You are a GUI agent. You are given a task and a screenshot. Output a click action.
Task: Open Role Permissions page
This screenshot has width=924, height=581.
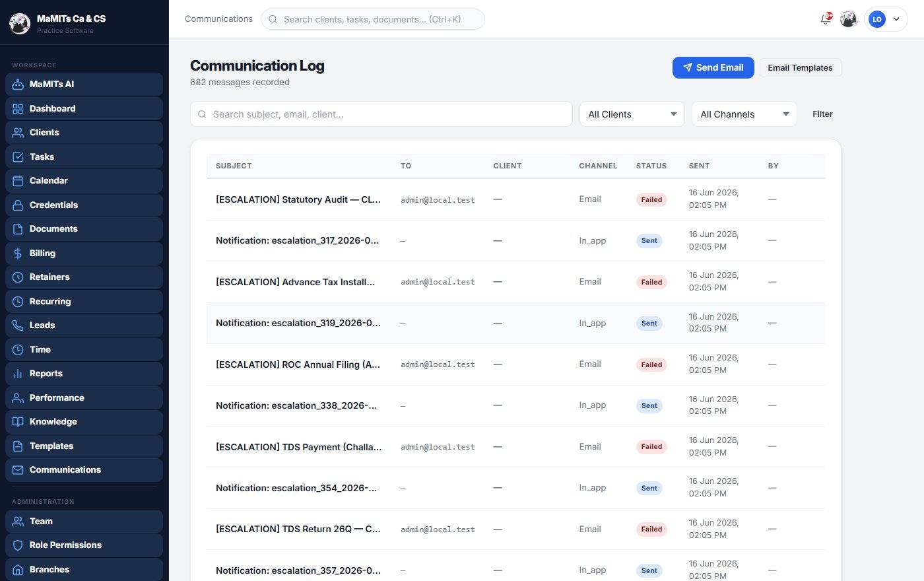pyautogui.click(x=84, y=545)
